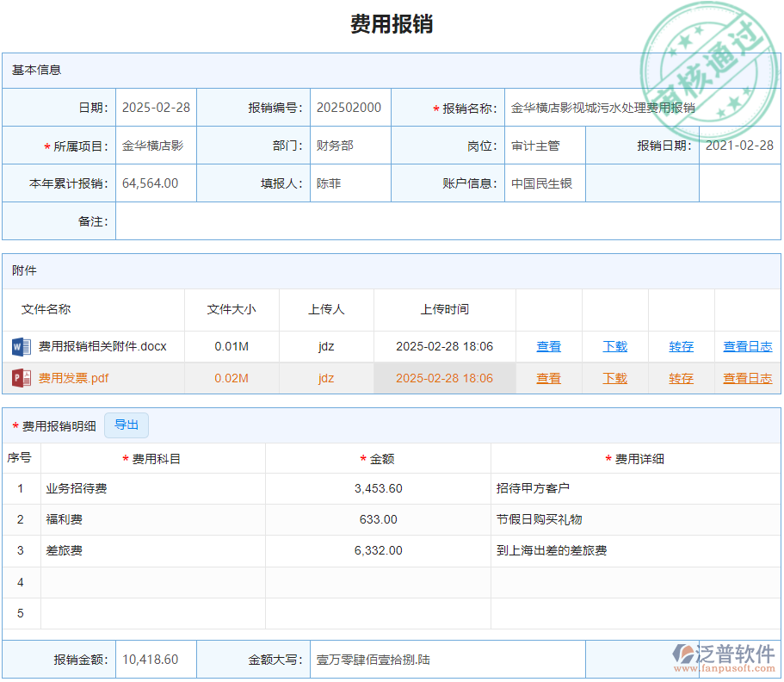
Task: Open 查看 to preview 费用发票.pdf
Action: coord(548,377)
